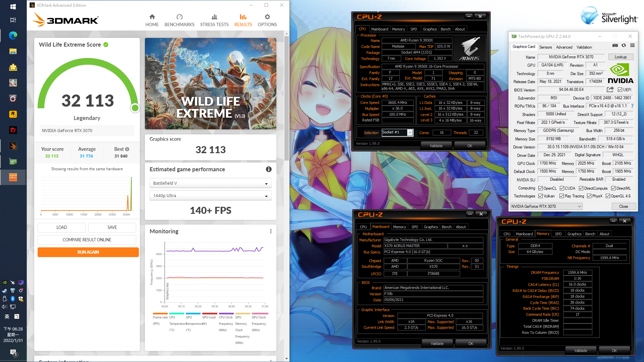
Task: Show help for Best score
Action: coord(127,149)
